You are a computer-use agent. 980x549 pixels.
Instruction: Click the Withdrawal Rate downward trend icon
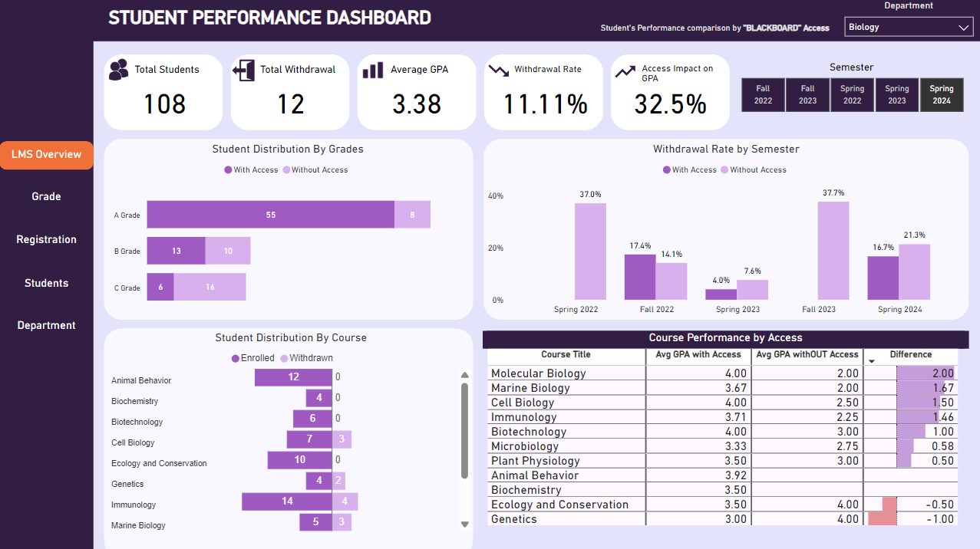tap(499, 70)
